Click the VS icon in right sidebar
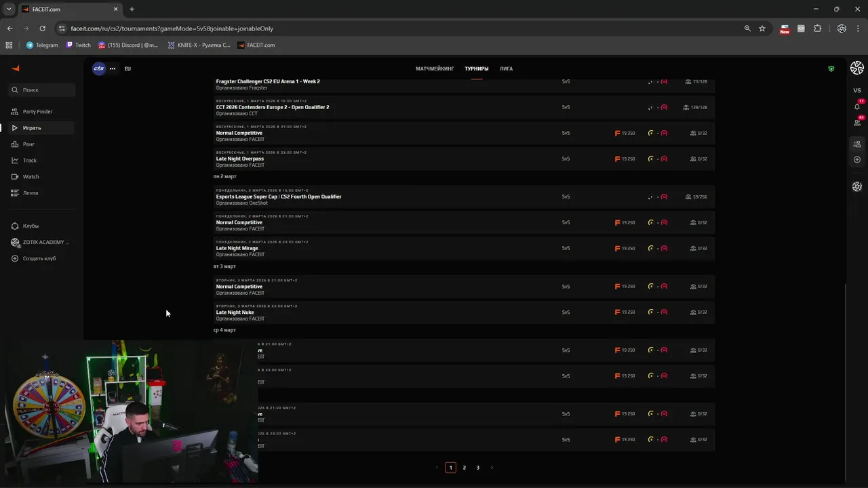This screenshot has height=488, width=868. tap(857, 90)
